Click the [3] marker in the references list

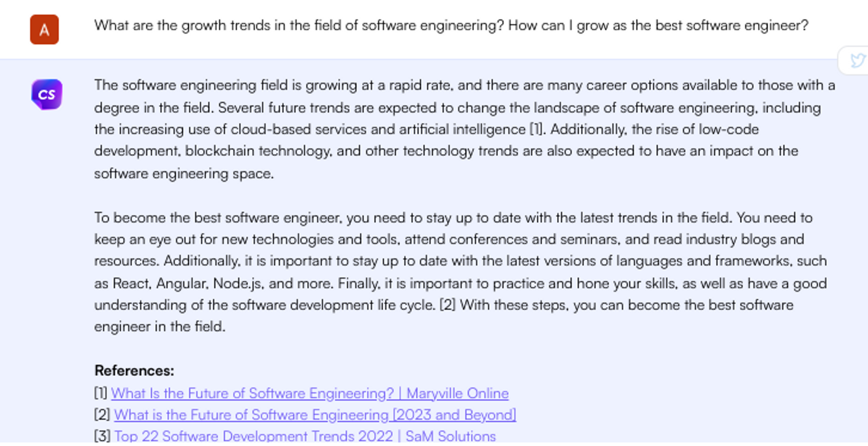102,436
